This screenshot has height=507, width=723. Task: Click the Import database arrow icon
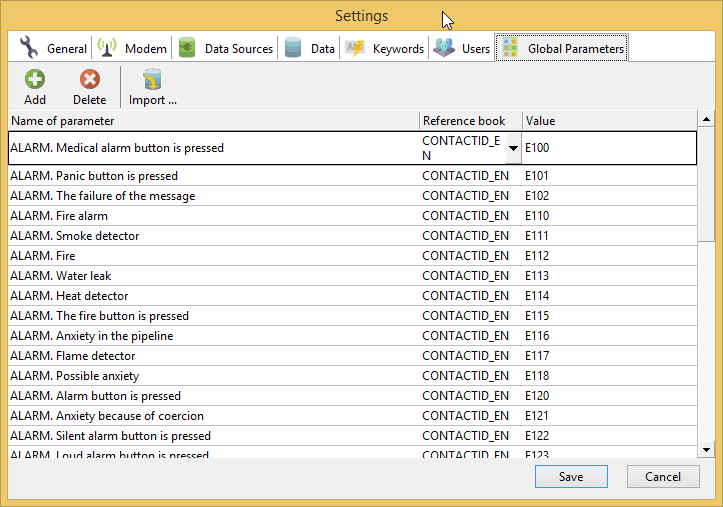(152, 79)
